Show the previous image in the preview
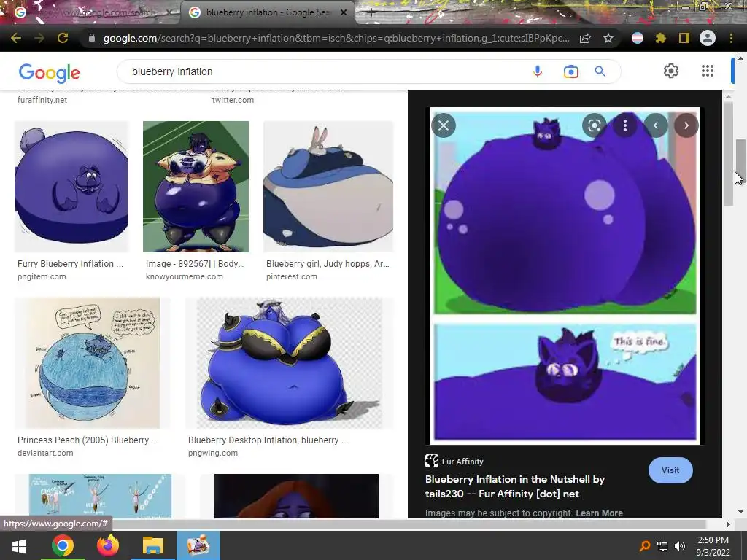 tap(656, 125)
